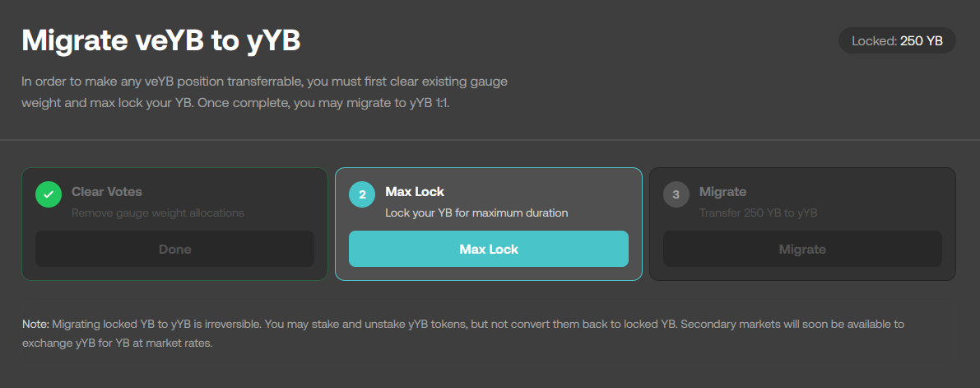The width and height of the screenshot is (980, 388).
Task: Click the green checkmark step icon
Action: 49,195
